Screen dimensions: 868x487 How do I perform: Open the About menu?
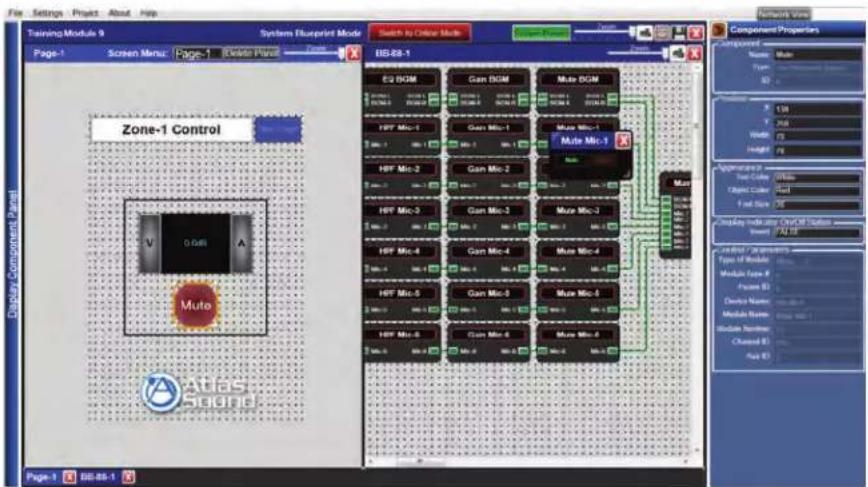pos(119,13)
